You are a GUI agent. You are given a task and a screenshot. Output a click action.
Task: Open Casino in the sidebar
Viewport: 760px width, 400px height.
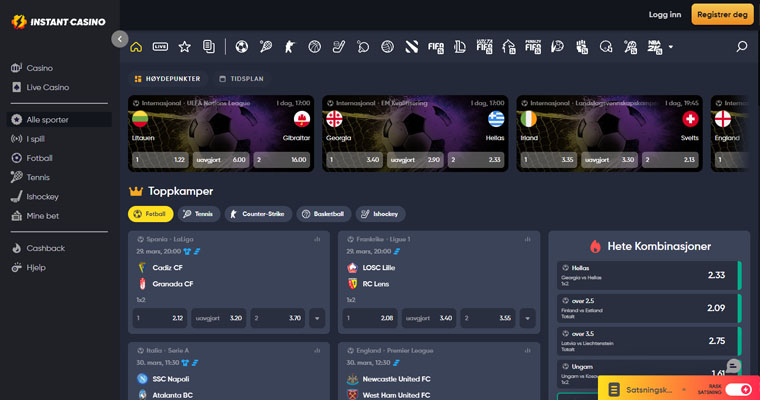point(59,68)
